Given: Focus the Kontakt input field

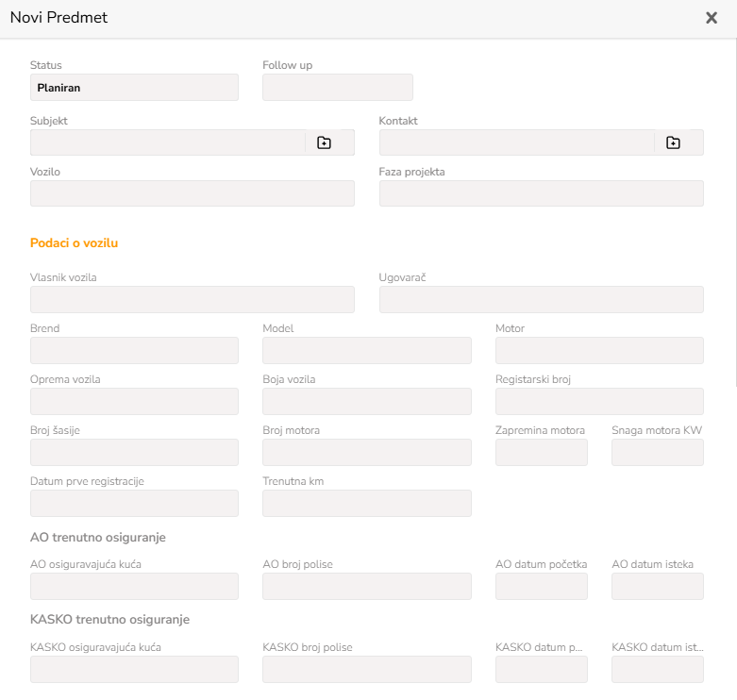Looking at the screenshot, I should click(517, 142).
